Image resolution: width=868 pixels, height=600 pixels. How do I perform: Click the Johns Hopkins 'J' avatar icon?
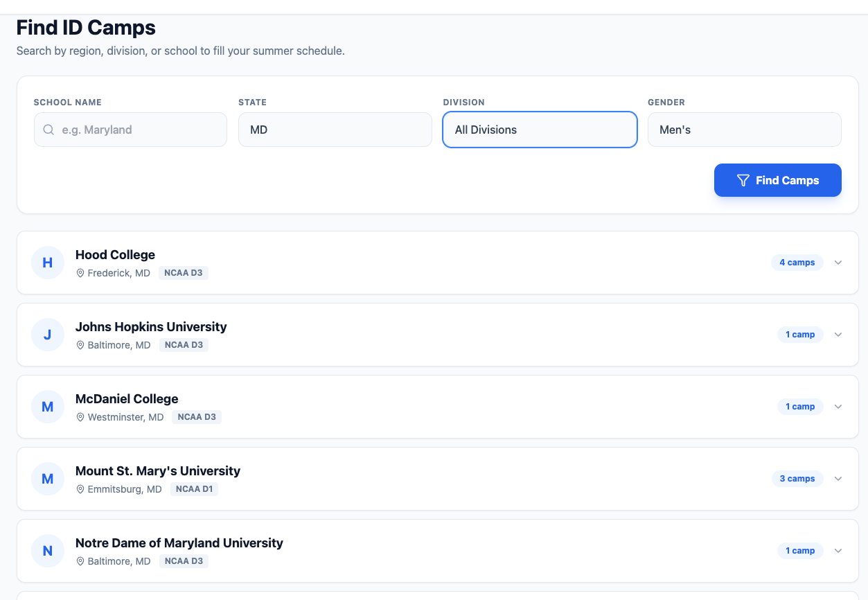[48, 335]
